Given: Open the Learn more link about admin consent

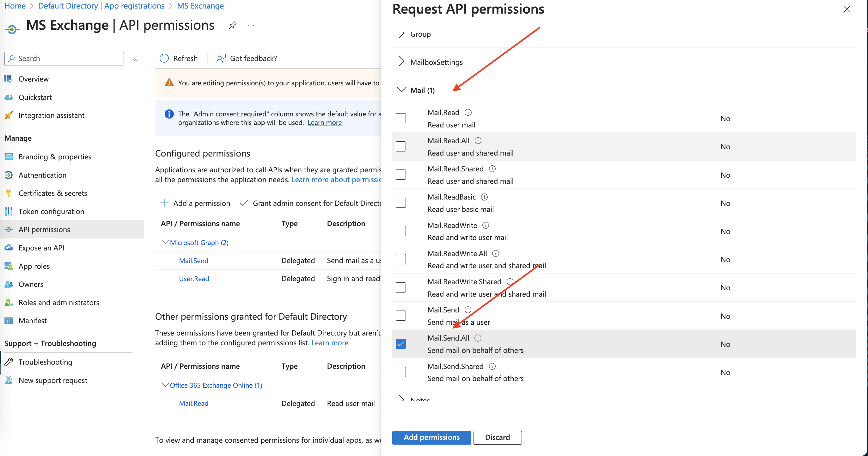Looking at the screenshot, I should click(324, 122).
